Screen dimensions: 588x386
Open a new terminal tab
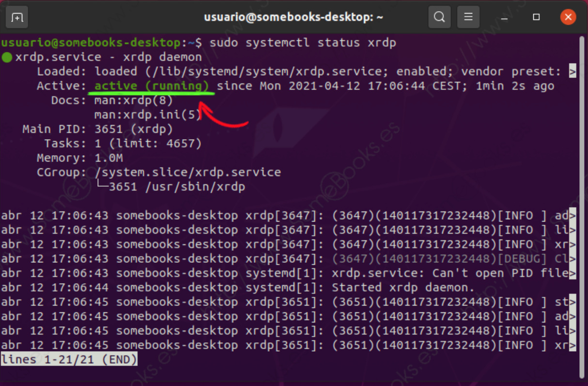point(17,17)
